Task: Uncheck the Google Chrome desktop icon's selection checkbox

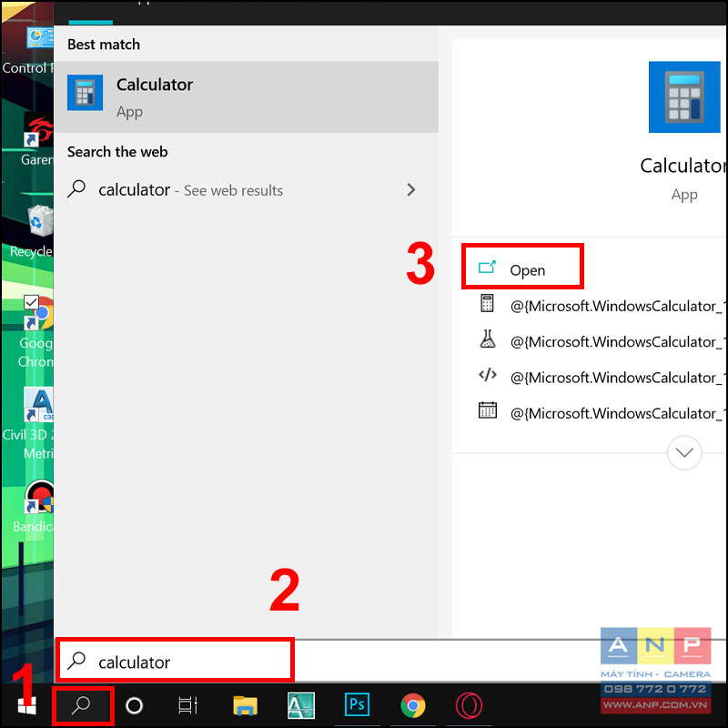Action: tap(31, 302)
